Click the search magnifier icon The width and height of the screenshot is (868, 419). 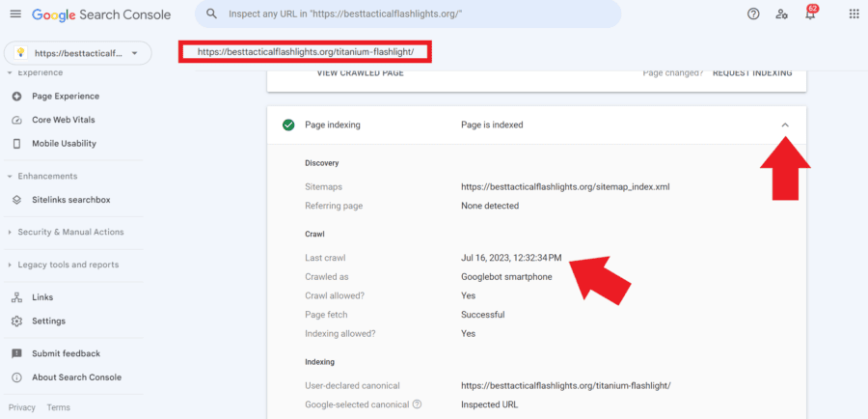pyautogui.click(x=211, y=14)
